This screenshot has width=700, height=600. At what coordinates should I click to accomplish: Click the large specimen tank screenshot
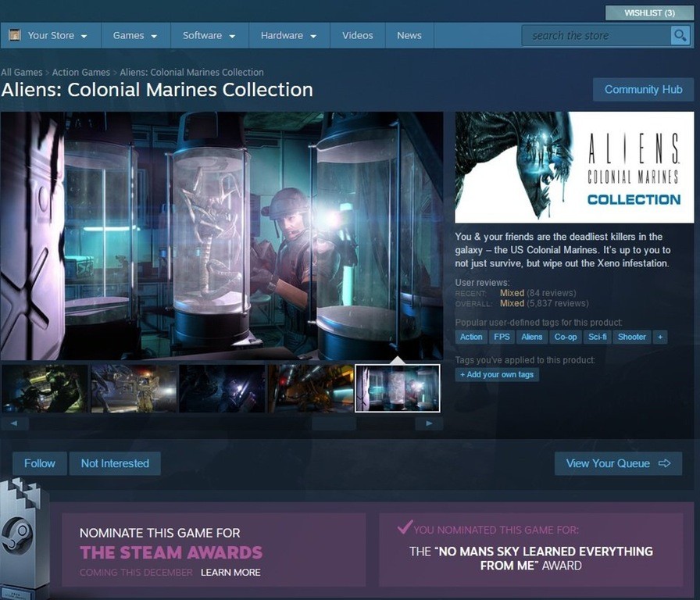coord(222,236)
